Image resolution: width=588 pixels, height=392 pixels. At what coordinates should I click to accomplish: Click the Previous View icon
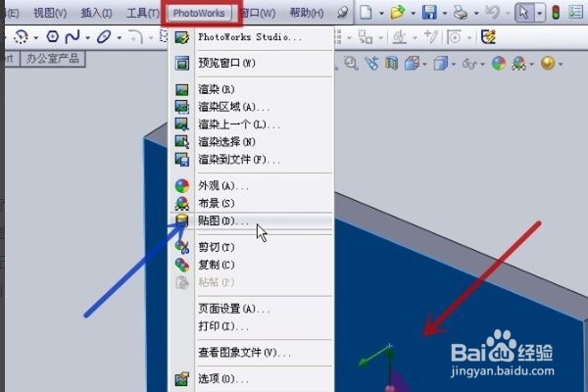[x=371, y=64]
